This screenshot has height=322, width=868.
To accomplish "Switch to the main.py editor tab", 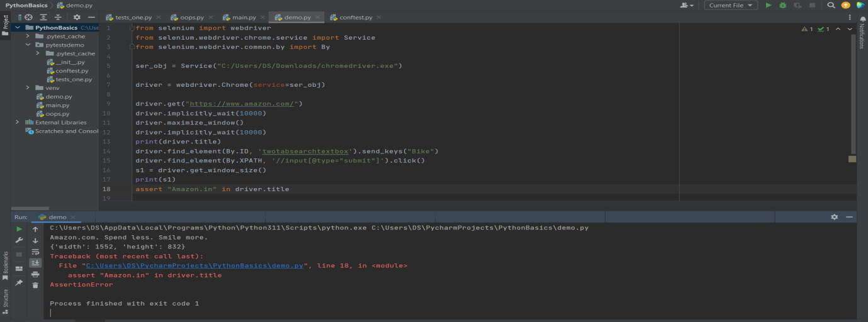I will pyautogui.click(x=243, y=18).
